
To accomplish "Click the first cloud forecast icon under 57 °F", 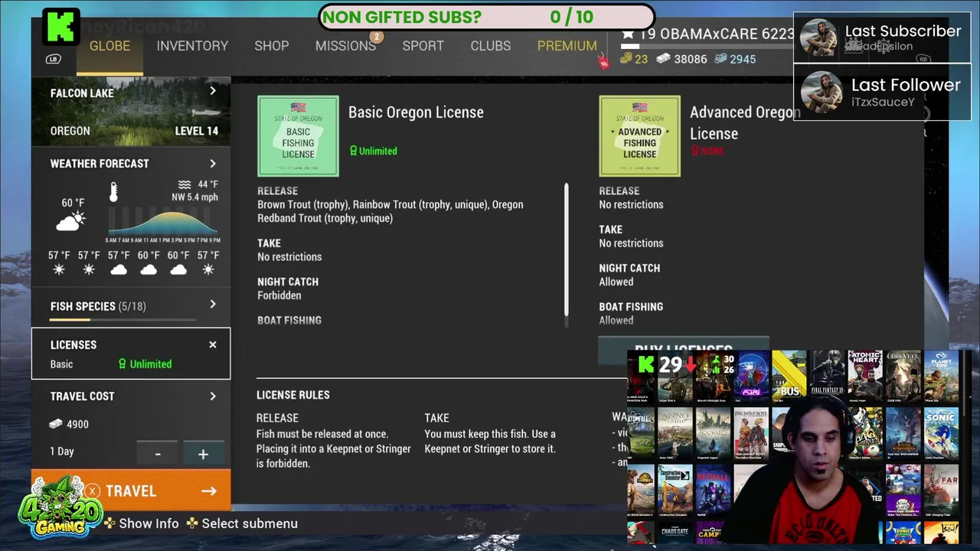I will pyautogui.click(x=119, y=269).
